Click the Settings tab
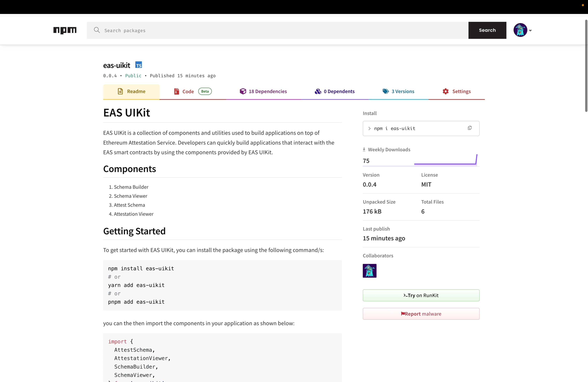588x382 pixels. coord(456,91)
